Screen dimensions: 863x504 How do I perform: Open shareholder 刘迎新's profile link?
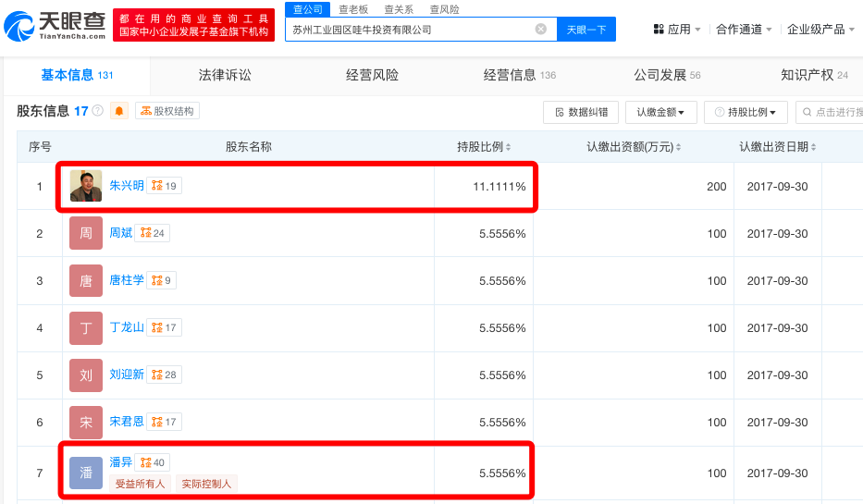tap(127, 375)
